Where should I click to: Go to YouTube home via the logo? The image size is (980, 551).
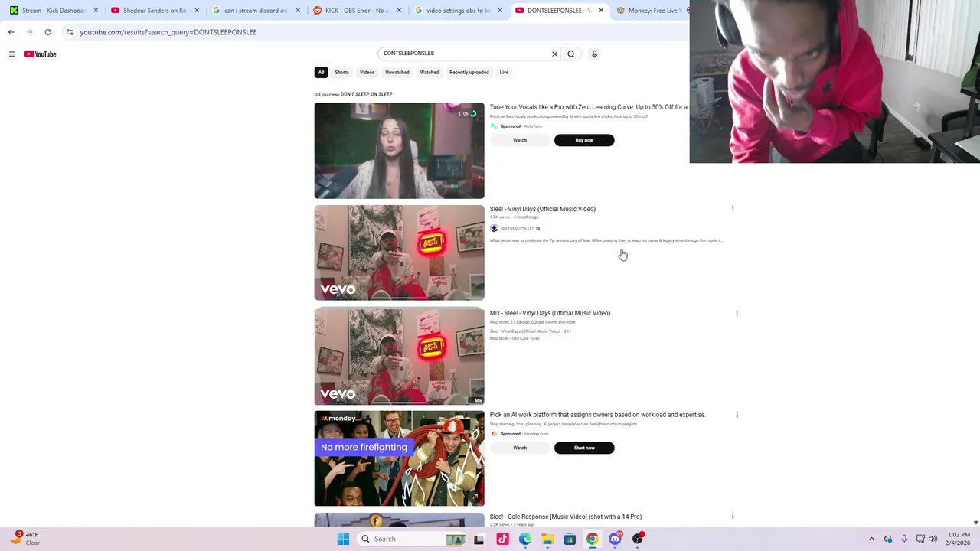[40, 54]
